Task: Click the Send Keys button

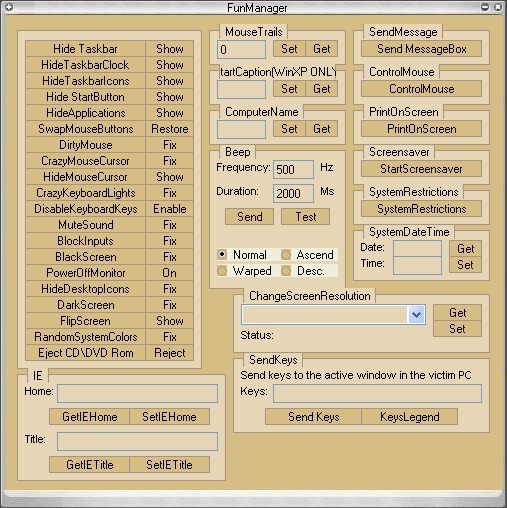Action: [313, 417]
